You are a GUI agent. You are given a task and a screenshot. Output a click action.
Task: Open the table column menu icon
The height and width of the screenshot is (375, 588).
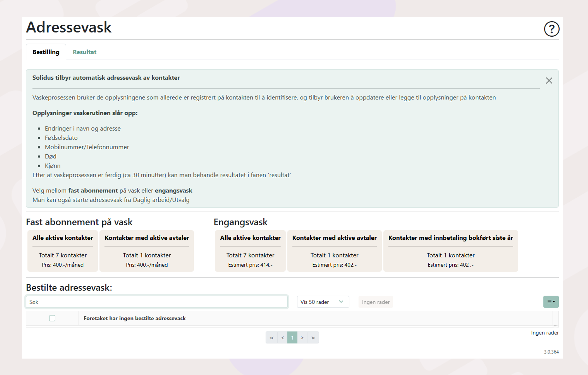[551, 302]
